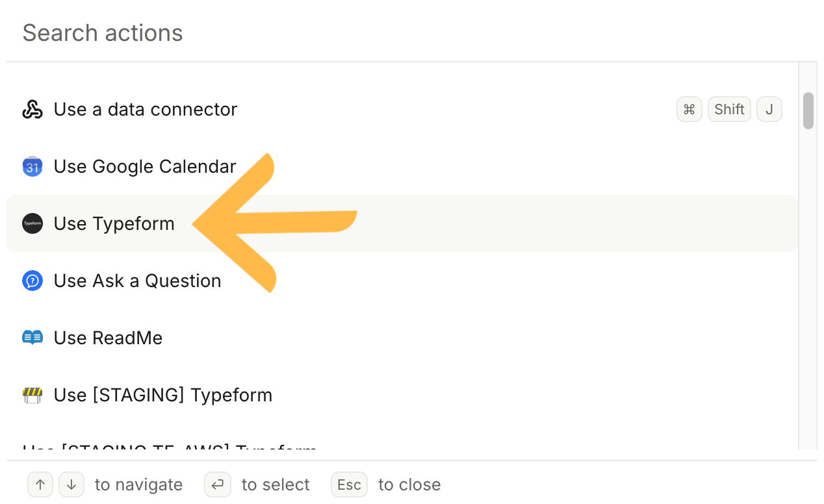The height and width of the screenshot is (504, 824).
Task: Click the Enter key select icon
Action: [218, 485]
